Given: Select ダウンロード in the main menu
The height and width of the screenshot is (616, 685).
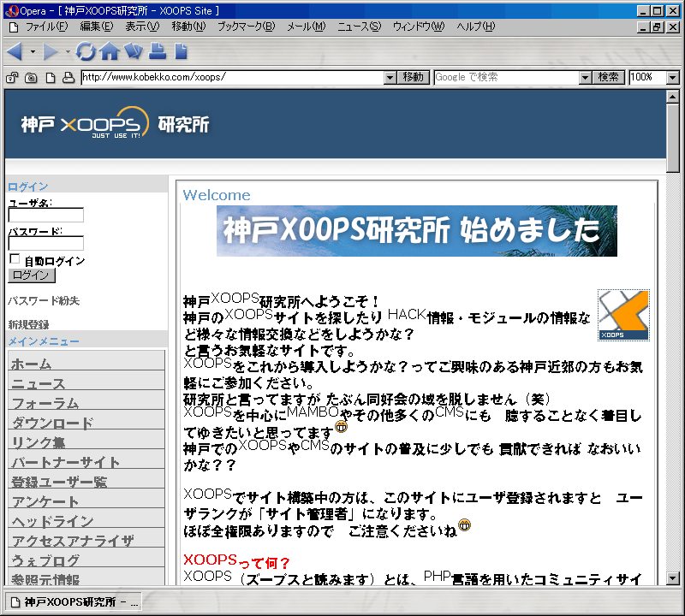Looking at the screenshot, I should click(86, 421).
